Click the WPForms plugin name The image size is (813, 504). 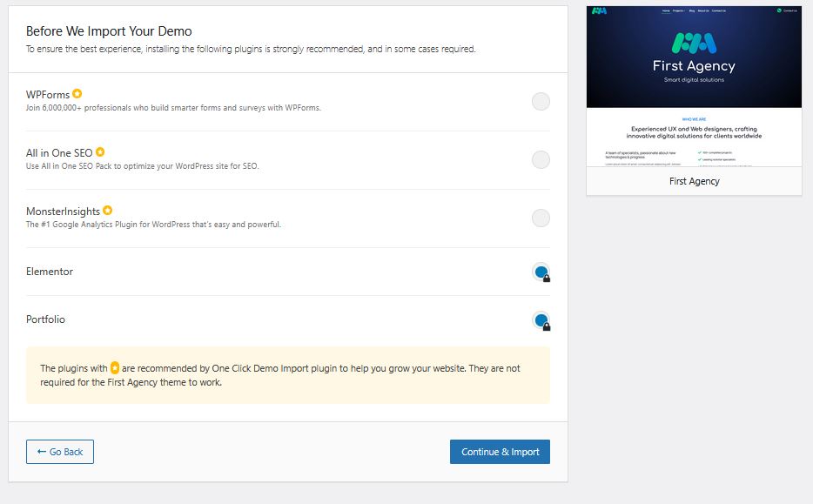48,94
